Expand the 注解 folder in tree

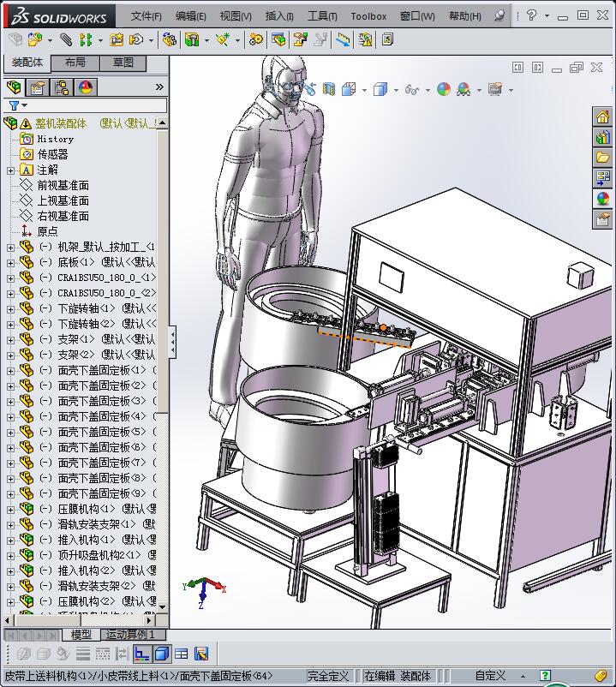(10, 170)
